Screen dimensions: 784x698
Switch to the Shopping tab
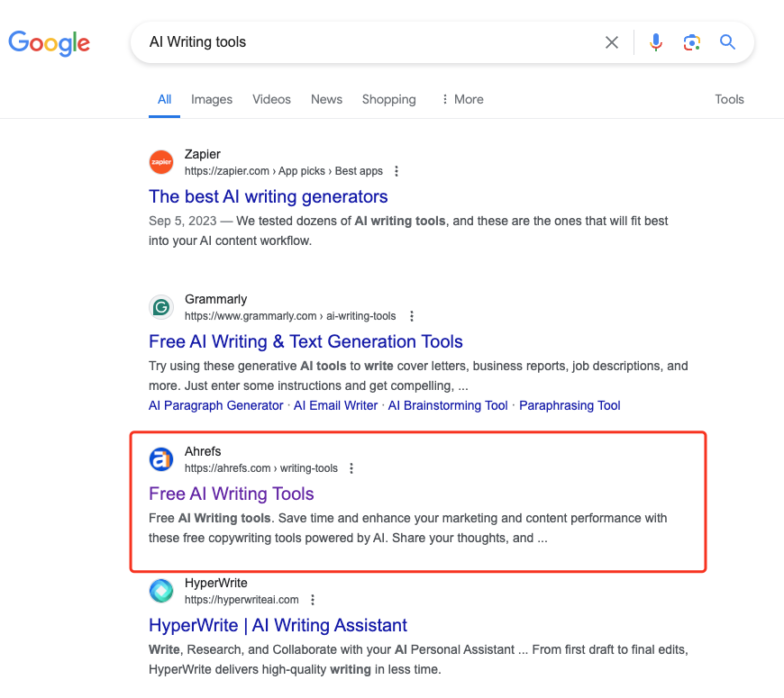(x=389, y=99)
